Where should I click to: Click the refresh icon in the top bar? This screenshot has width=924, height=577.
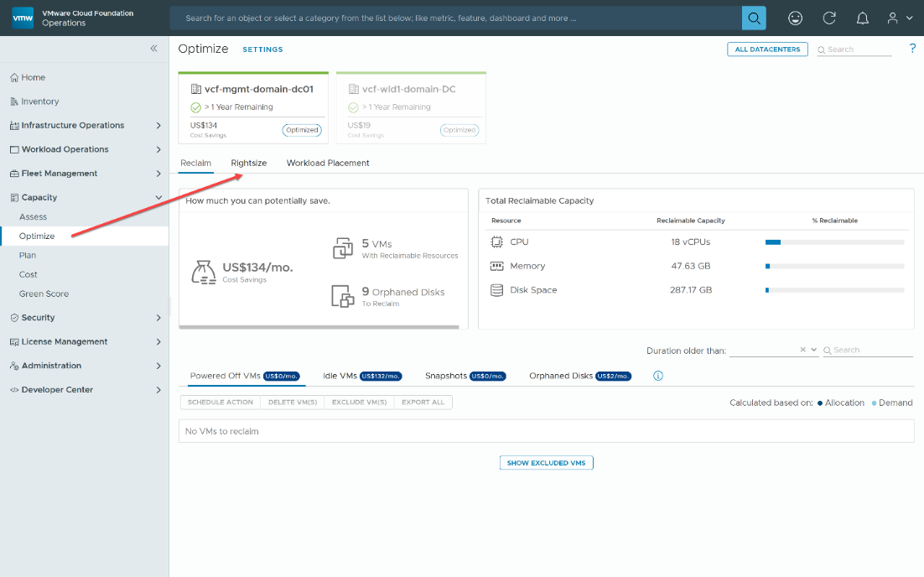pyautogui.click(x=828, y=18)
